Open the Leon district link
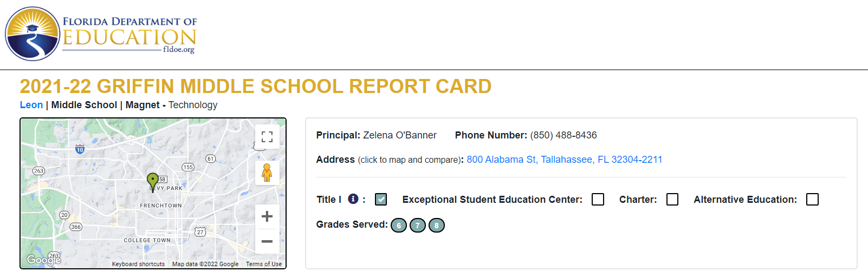 point(31,105)
